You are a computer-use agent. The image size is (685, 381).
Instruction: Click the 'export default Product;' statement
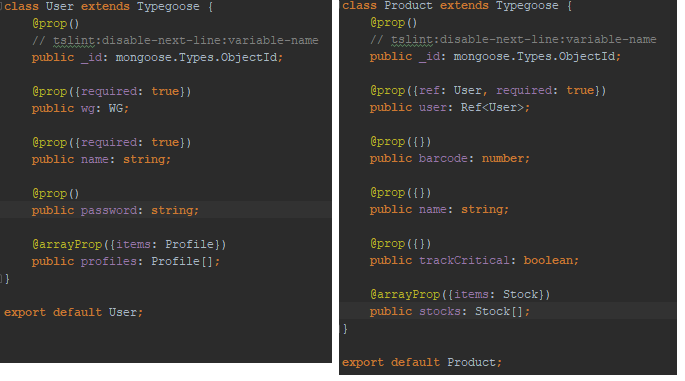pyautogui.click(x=422, y=363)
